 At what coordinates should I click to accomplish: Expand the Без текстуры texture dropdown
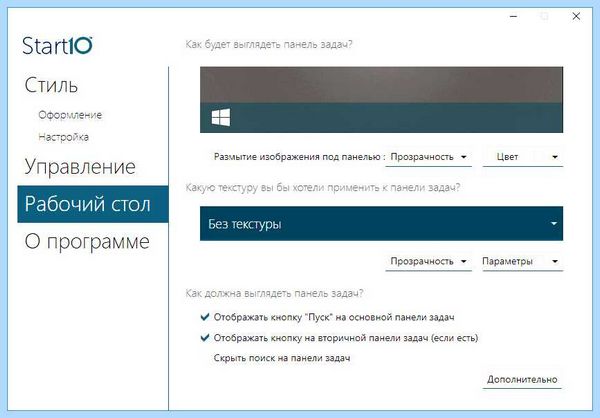[381, 224]
